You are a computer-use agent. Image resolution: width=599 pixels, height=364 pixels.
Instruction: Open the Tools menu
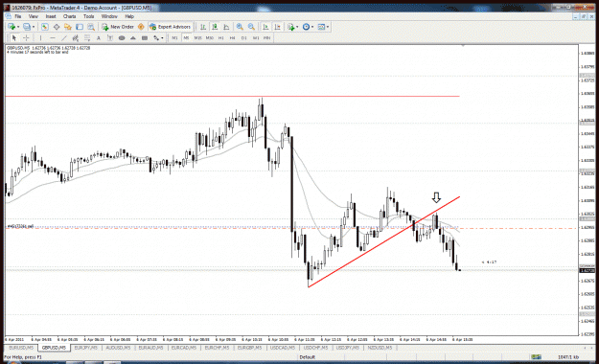(x=88, y=16)
